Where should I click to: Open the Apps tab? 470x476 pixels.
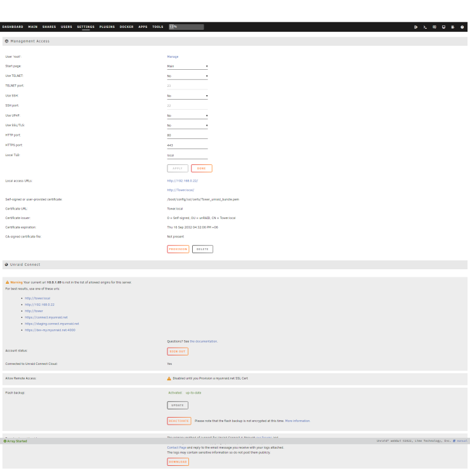143,27
